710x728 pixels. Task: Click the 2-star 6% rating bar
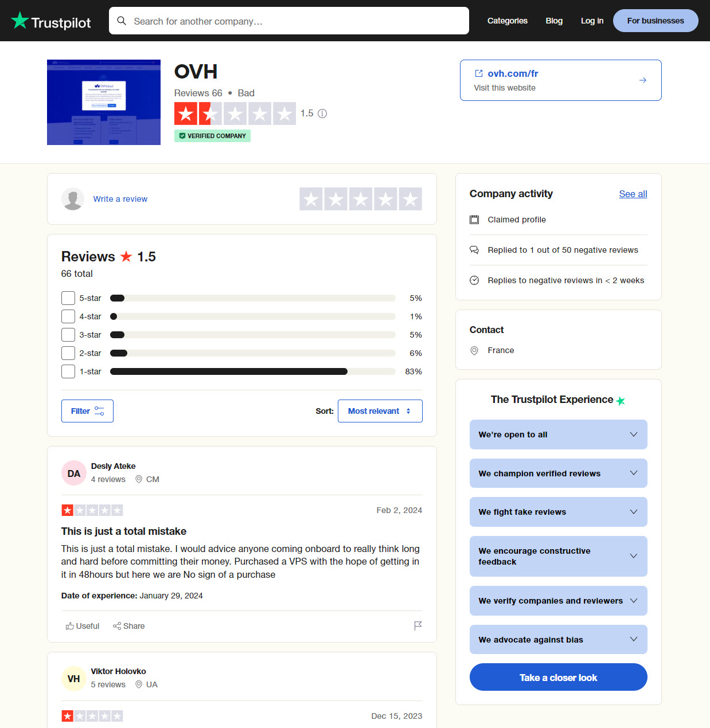pos(253,353)
